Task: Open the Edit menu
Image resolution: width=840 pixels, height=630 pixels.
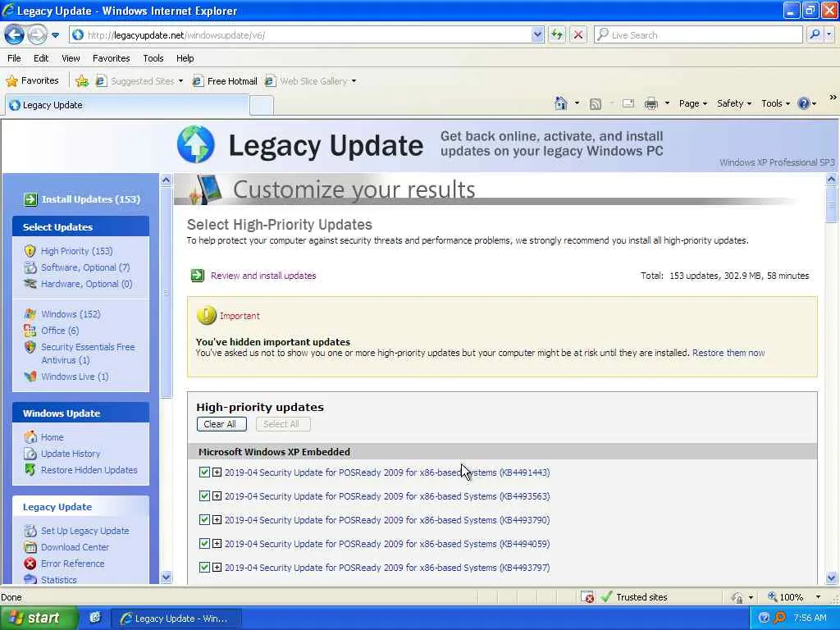Action: (41, 58)
